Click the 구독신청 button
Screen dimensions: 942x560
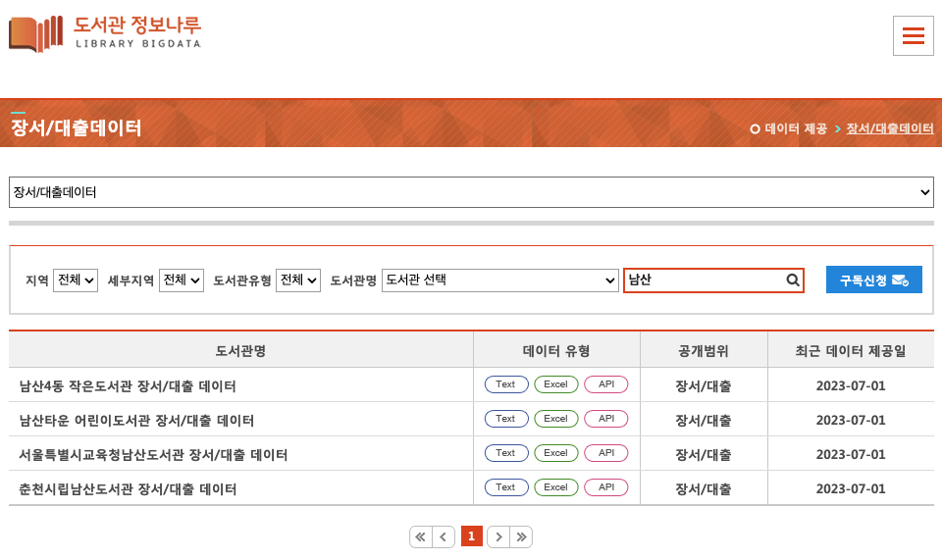873,280
